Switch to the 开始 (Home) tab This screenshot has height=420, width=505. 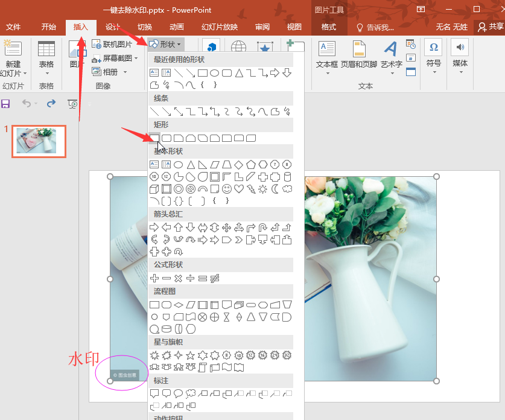[49, 27]
